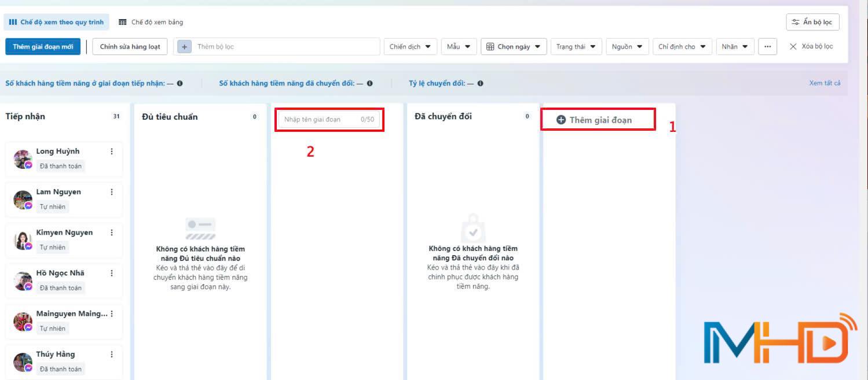
Task: Switch to Chế độ xem bảng tab
Action: pyautogui.click(x=153, y=22)
